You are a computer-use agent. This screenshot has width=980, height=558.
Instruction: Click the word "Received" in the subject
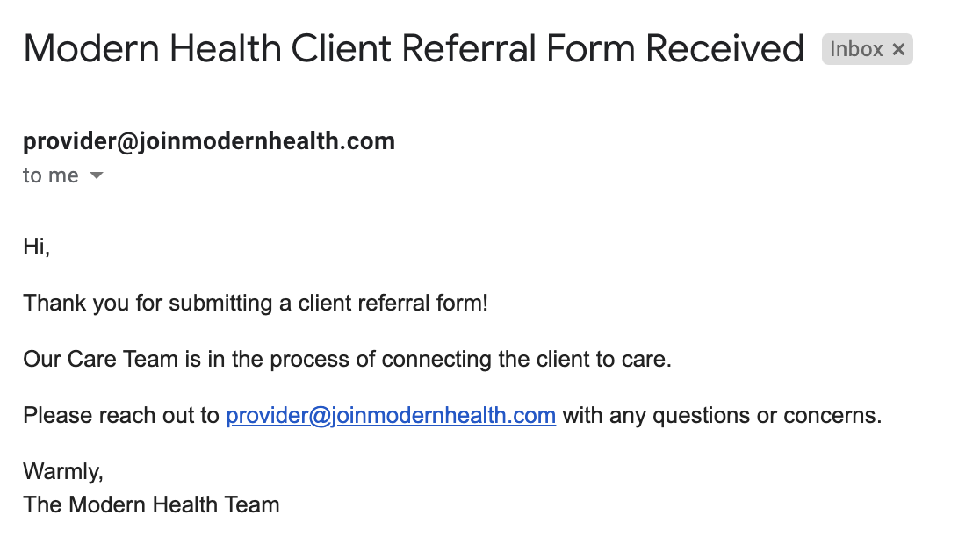[725, 49]
